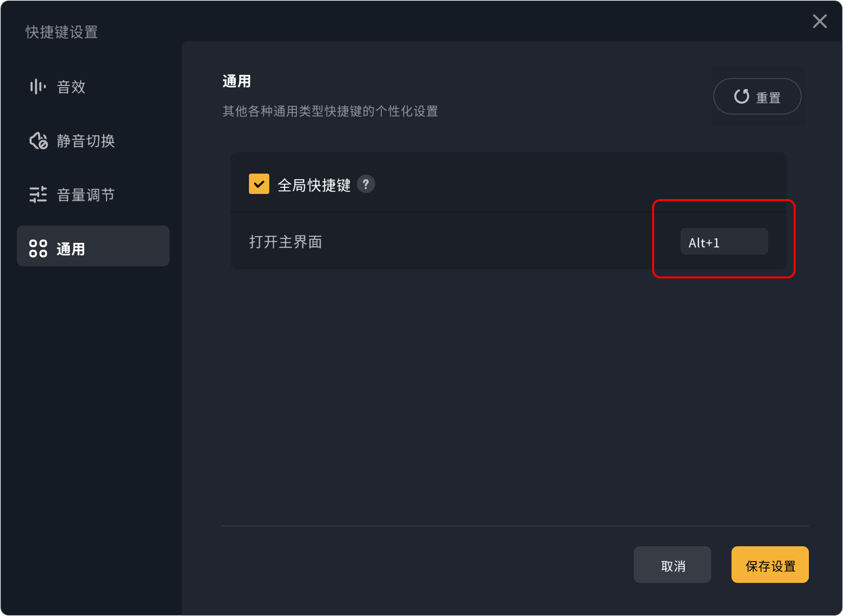The image size is (843, 616).
Task: Select the 通用 sidebar tab label
Action: (71, 249)
